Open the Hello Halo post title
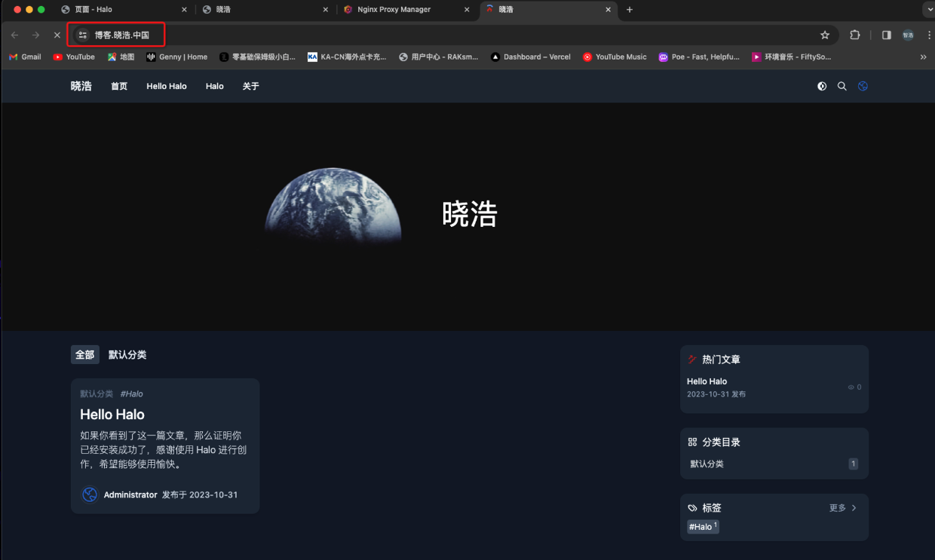Screen dimensions: 935x560 tap(112, 415)
